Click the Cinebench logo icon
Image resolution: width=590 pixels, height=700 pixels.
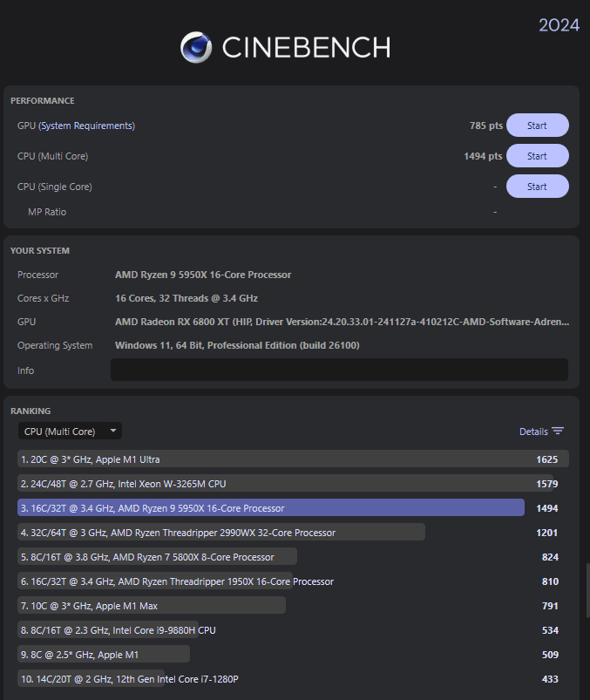(196, 47)
